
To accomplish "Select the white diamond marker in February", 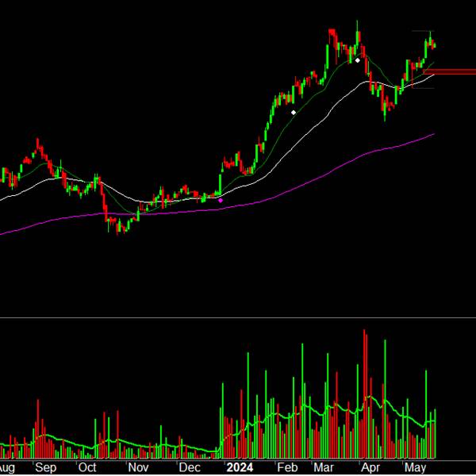I will (294, 113).
